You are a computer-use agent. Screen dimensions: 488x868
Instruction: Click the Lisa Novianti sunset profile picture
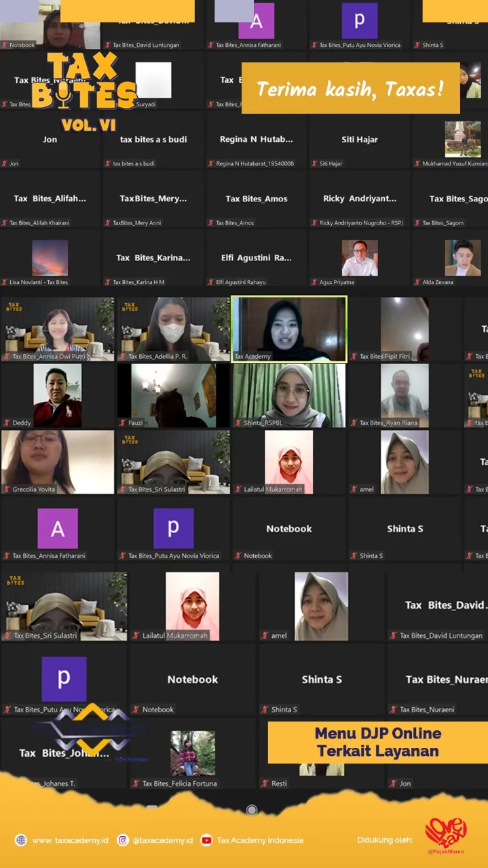[50, 258]
